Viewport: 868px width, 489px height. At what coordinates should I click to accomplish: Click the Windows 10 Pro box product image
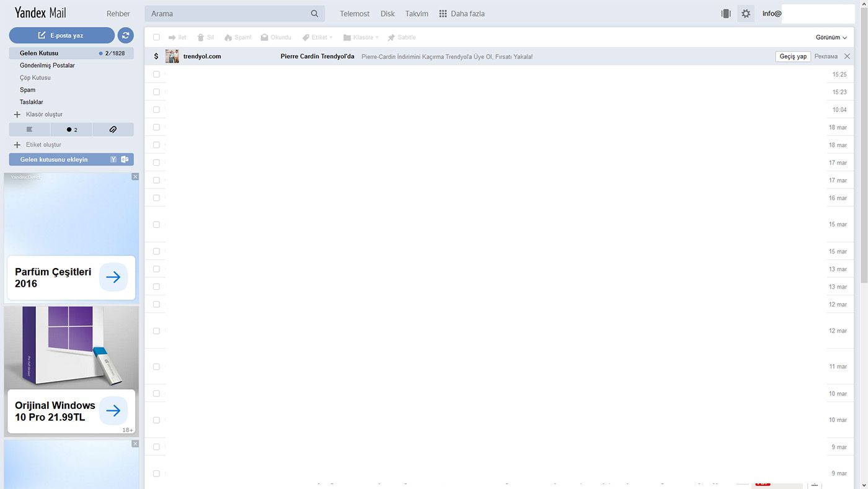72,348
